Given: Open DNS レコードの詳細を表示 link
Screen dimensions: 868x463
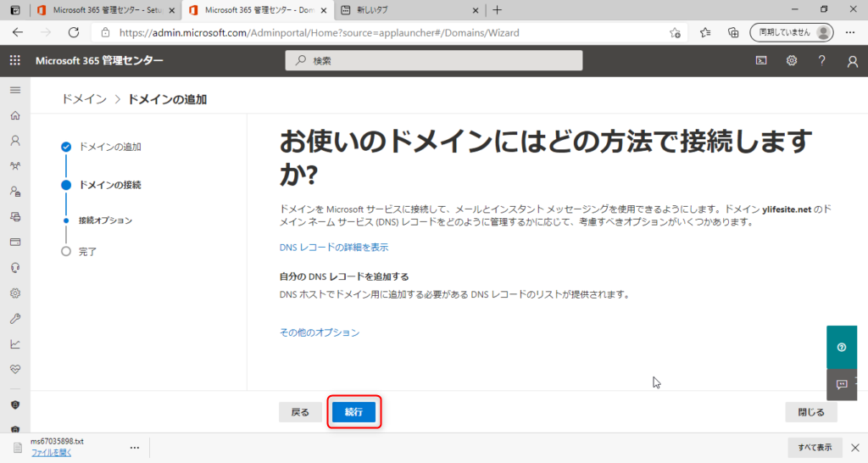Looking at the screenshot, I should (x=334, y=248).
